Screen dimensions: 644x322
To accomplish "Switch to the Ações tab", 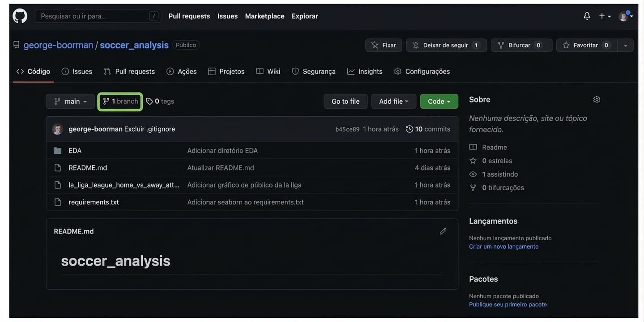I will click(182, 72).
